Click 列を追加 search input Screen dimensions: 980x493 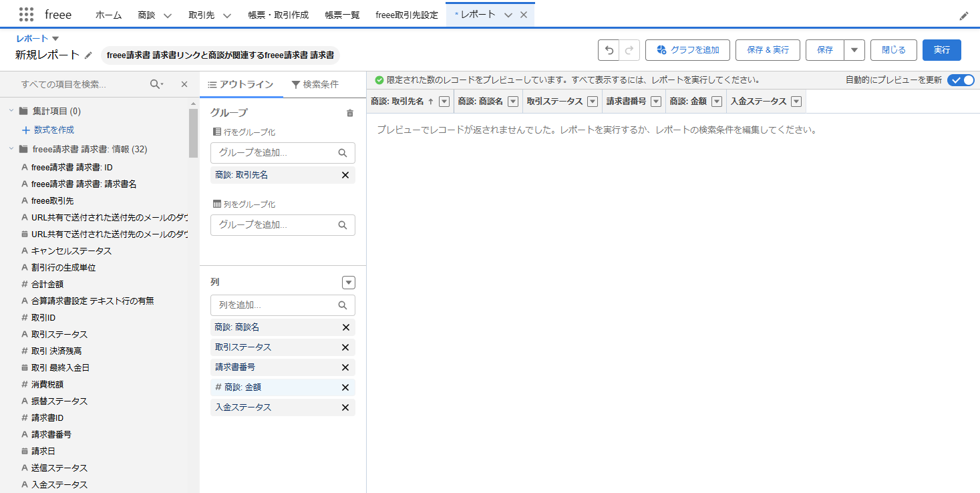(x=283, y=305)
